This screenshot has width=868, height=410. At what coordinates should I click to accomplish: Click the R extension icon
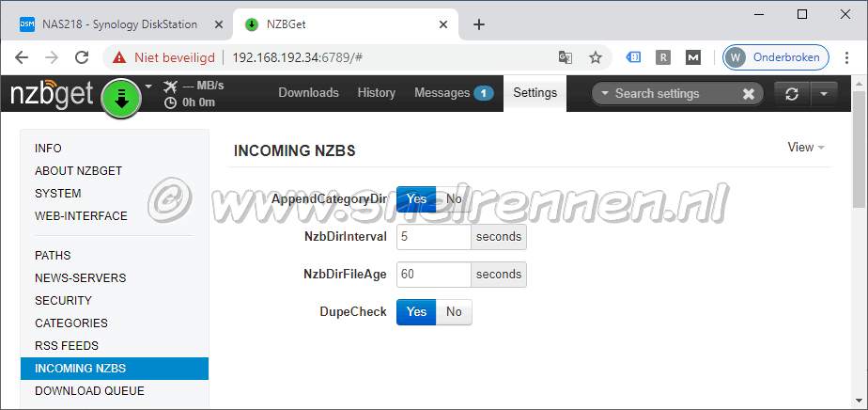point(663,57)
